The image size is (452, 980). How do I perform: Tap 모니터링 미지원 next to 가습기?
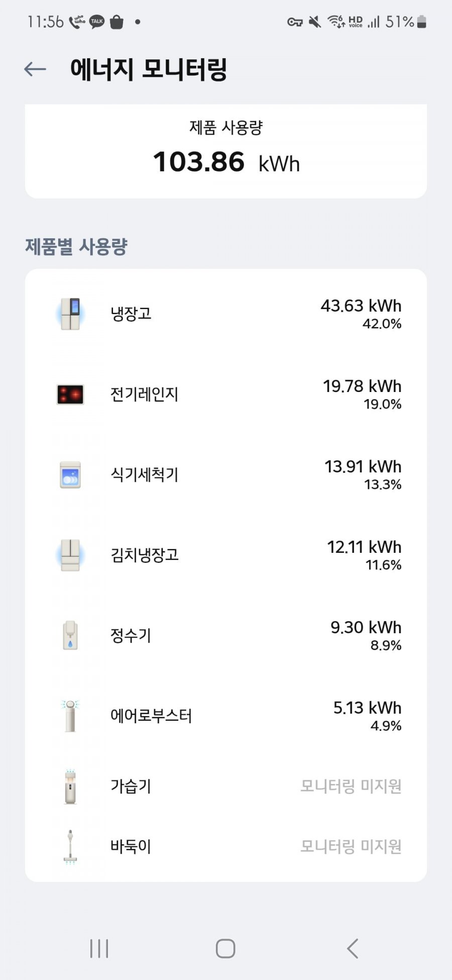[351, 787]
